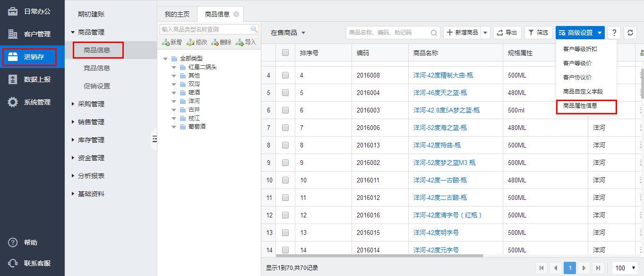This screenshot has width=644, height=276.
Task: Open product link 洋河-52度海之蓝-瓶
Action: point(440,128)
